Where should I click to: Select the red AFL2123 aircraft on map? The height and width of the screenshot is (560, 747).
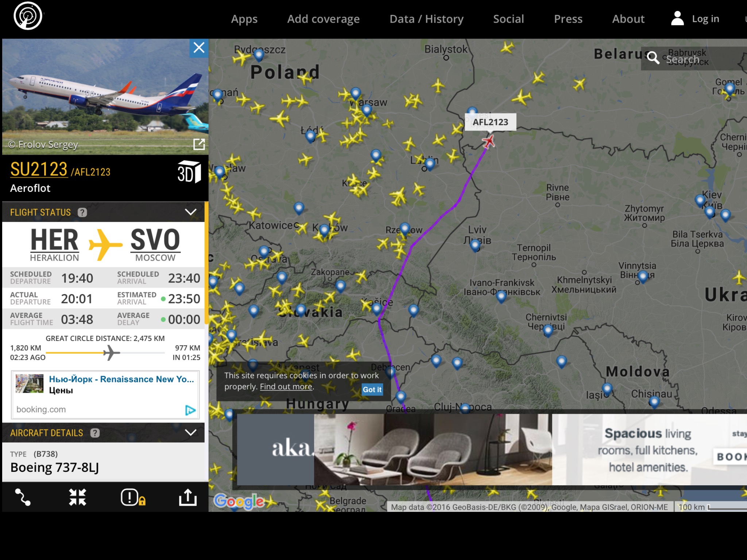(488, 141)
